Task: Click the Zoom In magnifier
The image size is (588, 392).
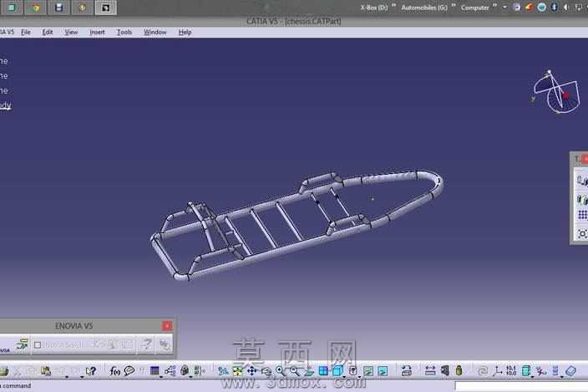Action: pyautogui.click(x=280, y=371)
